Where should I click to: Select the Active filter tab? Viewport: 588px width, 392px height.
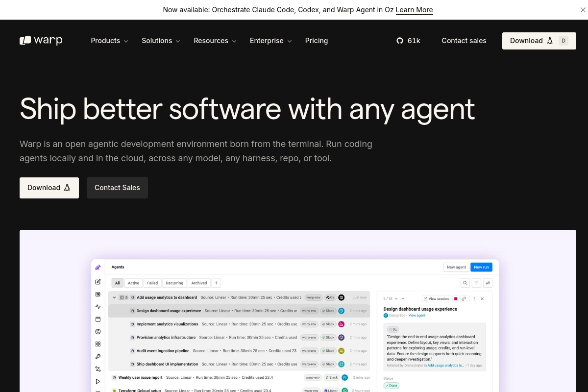click(x=133, y=283)
